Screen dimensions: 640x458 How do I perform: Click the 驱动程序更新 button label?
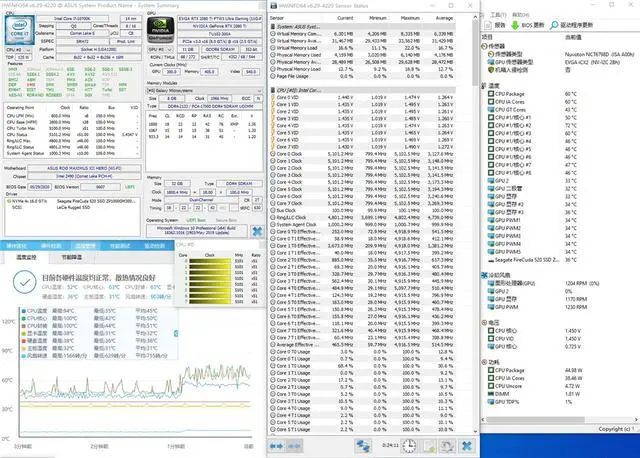click(x=576, y=25)
